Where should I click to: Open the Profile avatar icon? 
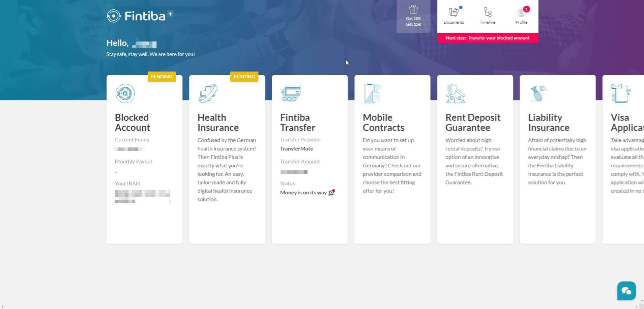(x=521, y=12)
